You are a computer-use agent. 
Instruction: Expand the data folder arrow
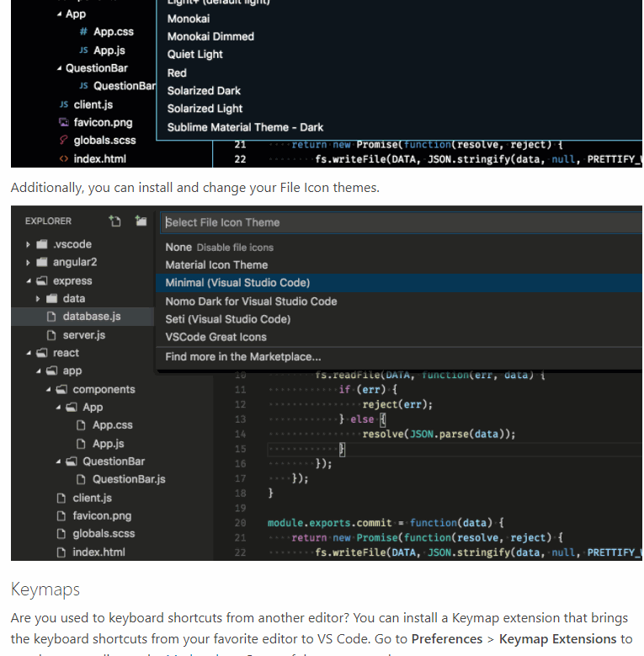38,299
